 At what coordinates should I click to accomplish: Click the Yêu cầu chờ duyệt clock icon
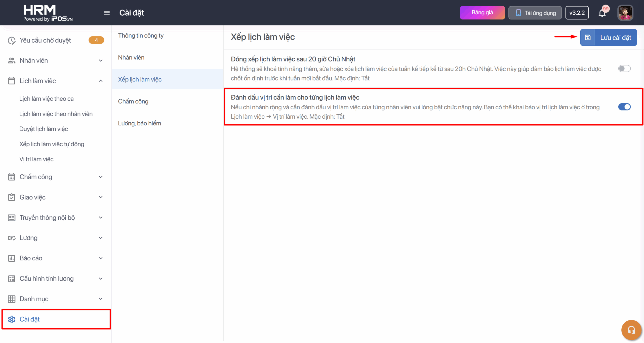[x=12, y=41]
